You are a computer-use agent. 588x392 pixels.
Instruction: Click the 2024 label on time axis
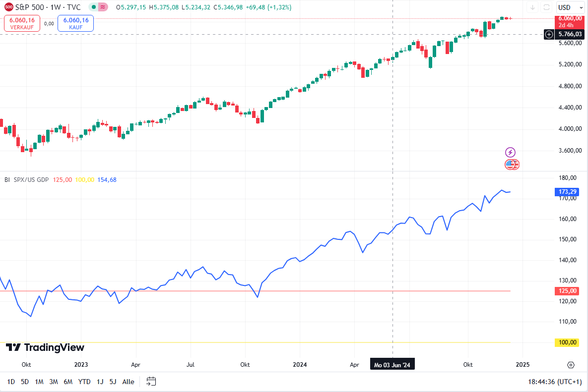pos(300,365)
